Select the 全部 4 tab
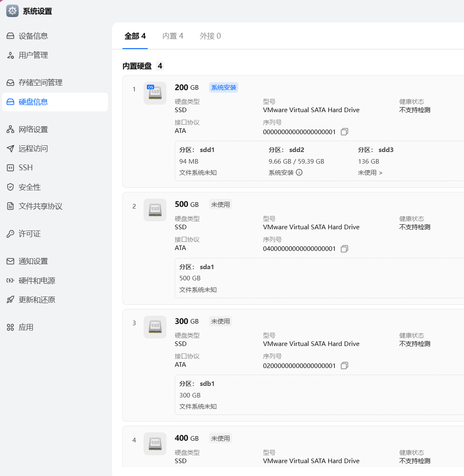This screenshot has width=464, height=476. coord(135,36)
